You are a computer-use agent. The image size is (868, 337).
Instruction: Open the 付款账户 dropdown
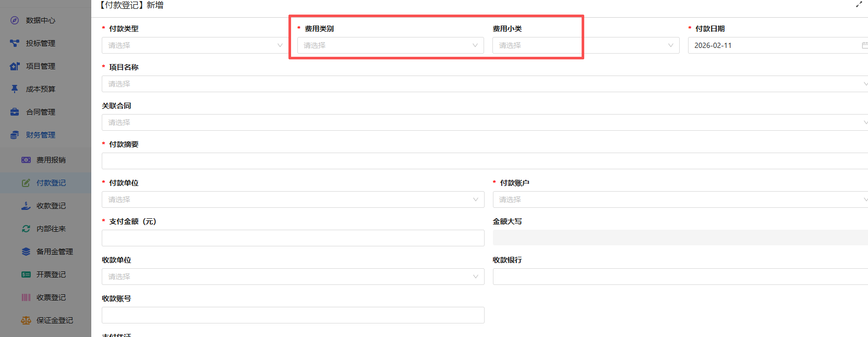680,199
